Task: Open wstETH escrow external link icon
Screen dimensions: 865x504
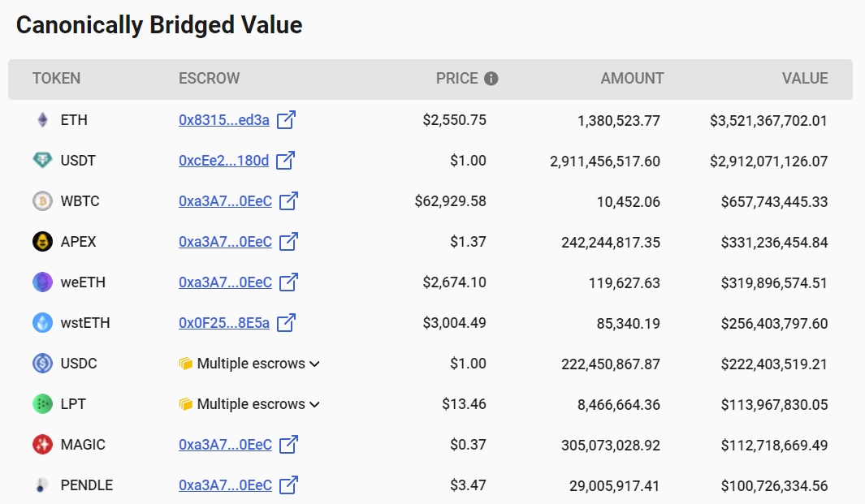Action: tap(287, 322)
